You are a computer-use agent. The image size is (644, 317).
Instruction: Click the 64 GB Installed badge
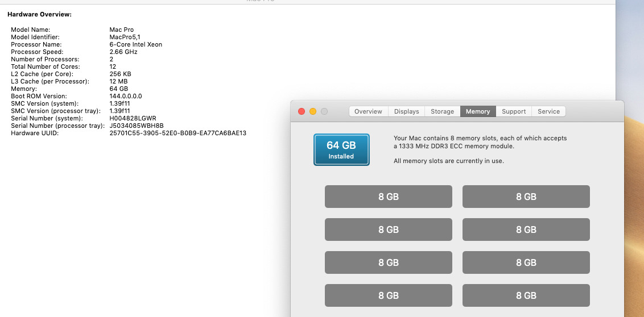point(341,149)
